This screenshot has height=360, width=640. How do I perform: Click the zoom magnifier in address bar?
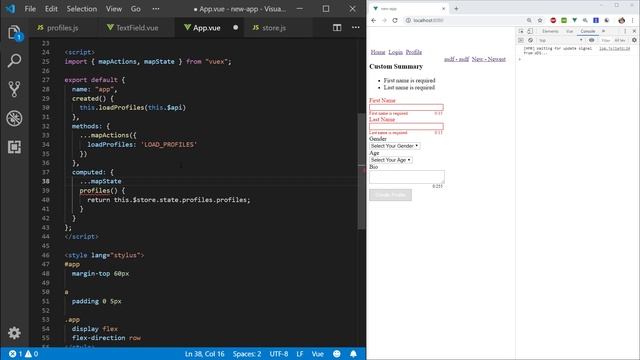click(x=529, y=20)
